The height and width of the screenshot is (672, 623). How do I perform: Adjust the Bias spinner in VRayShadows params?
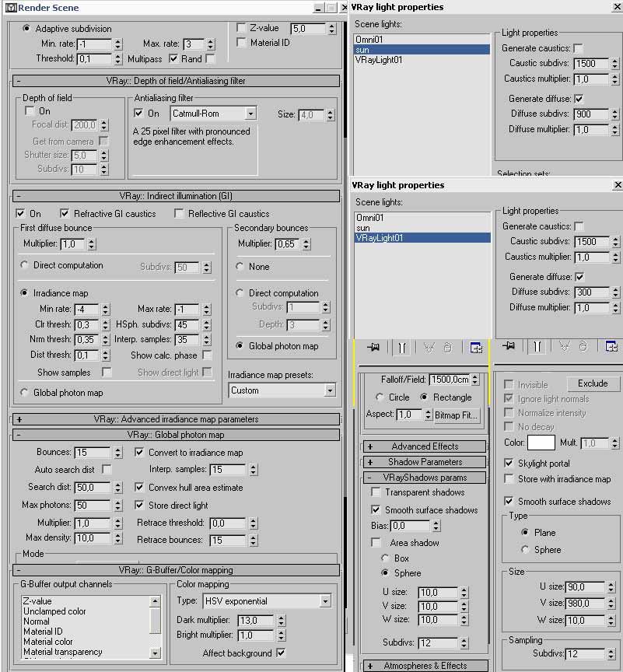pyautogui.click(x=436, y=526)
